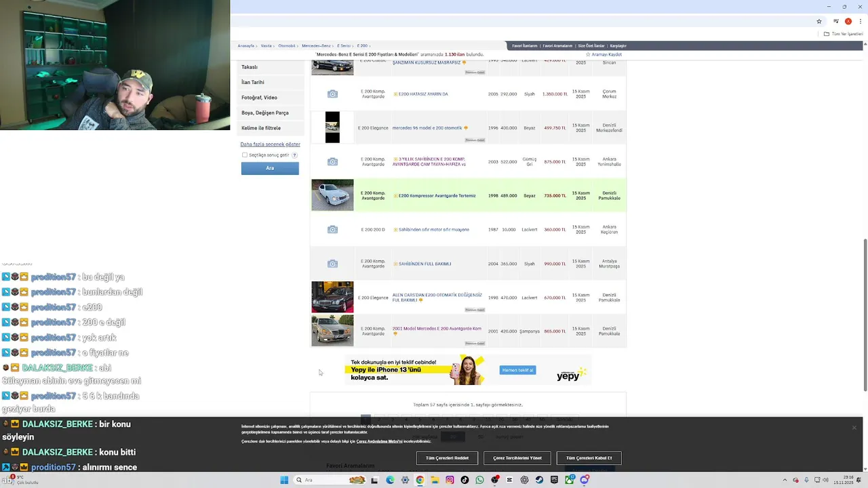Open Xbox app from the taskbar

coord(569,480)
